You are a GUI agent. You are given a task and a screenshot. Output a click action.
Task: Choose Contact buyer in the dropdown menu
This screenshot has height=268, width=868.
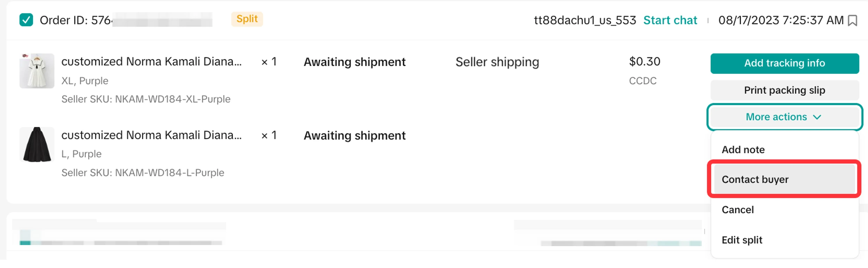pyautogui.click(x=755, y=180)
